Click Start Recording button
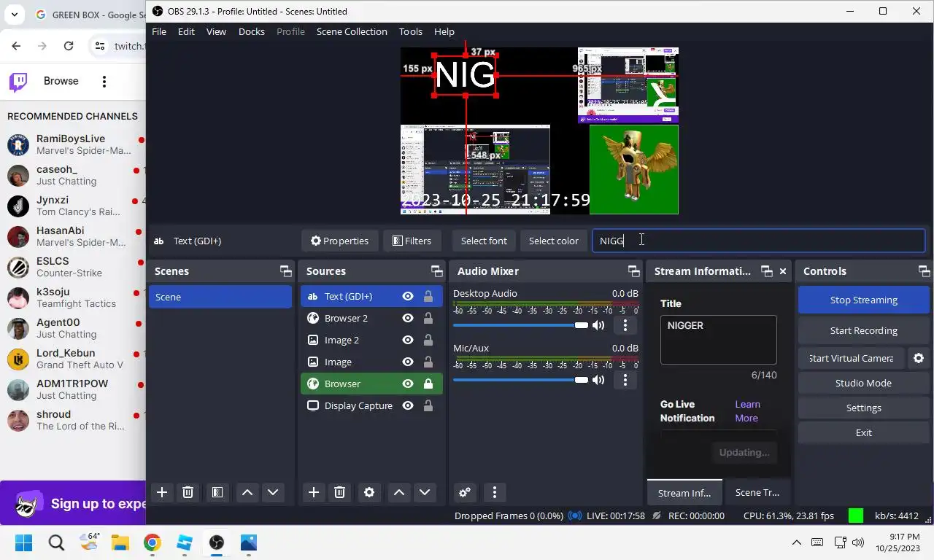934x560 pixels. pyautogui.click(x=864, y=330)
